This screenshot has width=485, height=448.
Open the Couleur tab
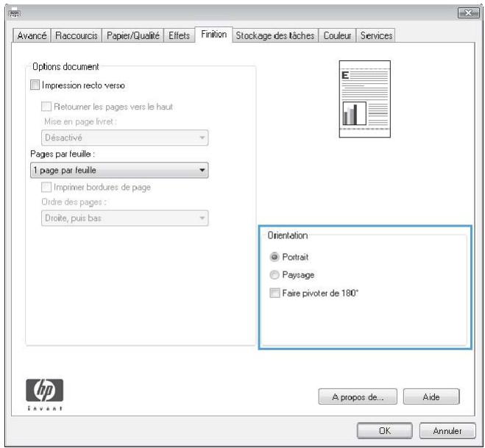pyautogui.click(x=337, y=35)
